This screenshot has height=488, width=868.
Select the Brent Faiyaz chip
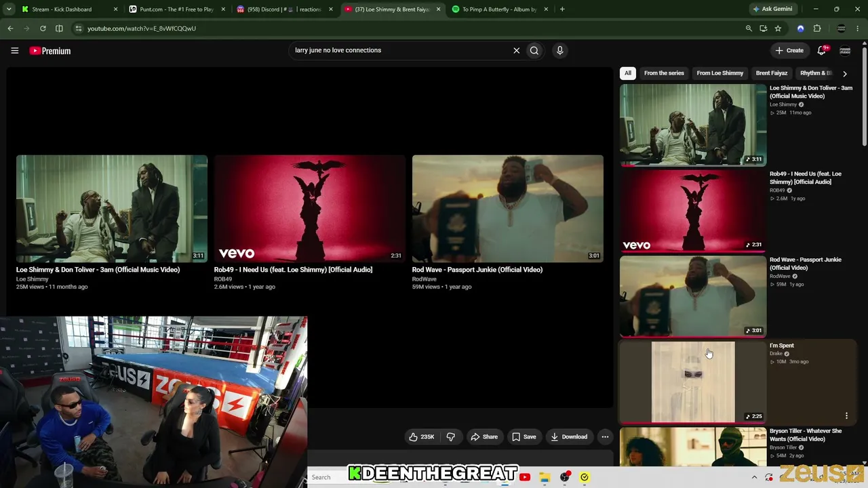tap(772, 73)
